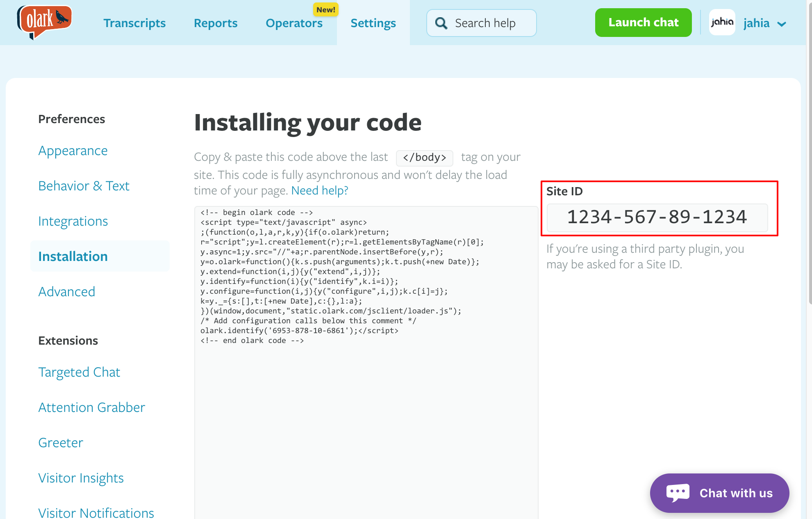Click the Need help? link
The height and width of the screenshot is (519, 812).
[x=320, y=190]
